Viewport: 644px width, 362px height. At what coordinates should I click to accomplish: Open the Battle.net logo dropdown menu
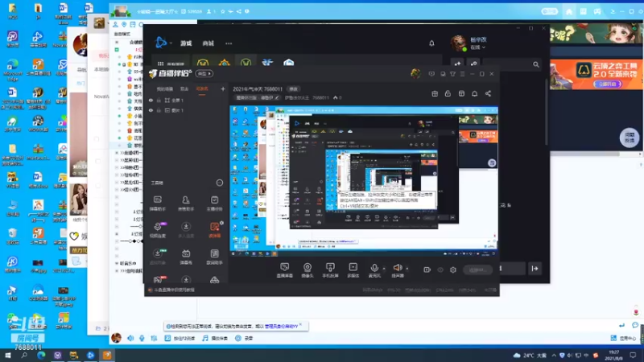(163, 43)
